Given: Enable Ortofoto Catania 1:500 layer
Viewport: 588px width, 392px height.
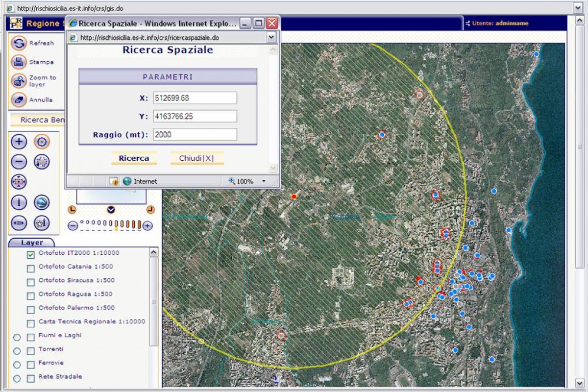Looking at the screenshot, I should coord(30,269).
